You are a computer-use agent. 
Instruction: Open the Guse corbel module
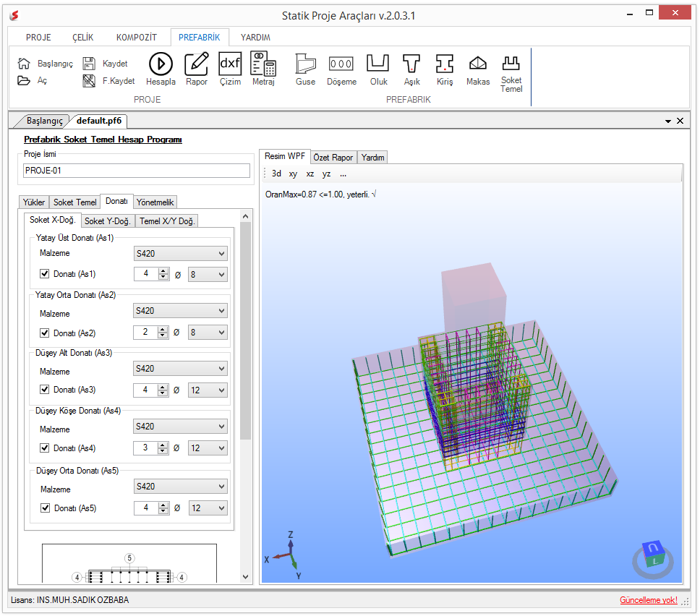305,64
